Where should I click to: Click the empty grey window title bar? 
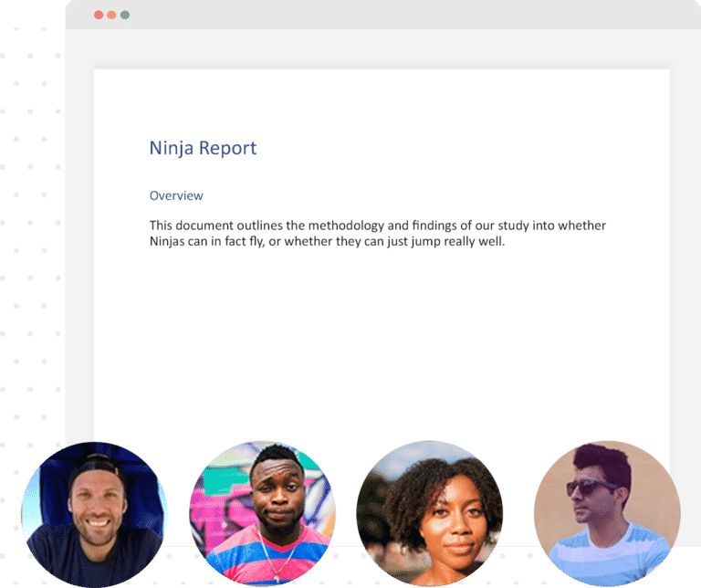pyautogui.click(x=383, y=16)
